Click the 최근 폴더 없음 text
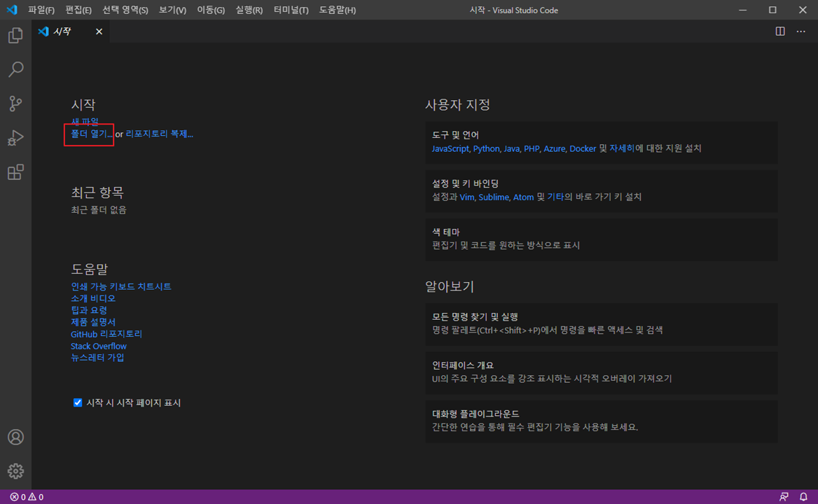The height and width of the screenshot is (504, 818). (99, 210)
